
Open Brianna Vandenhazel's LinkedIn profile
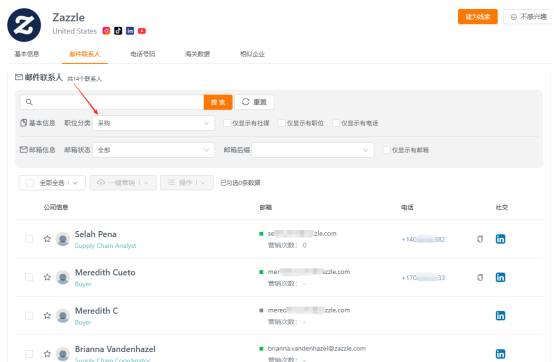point(500,354)
